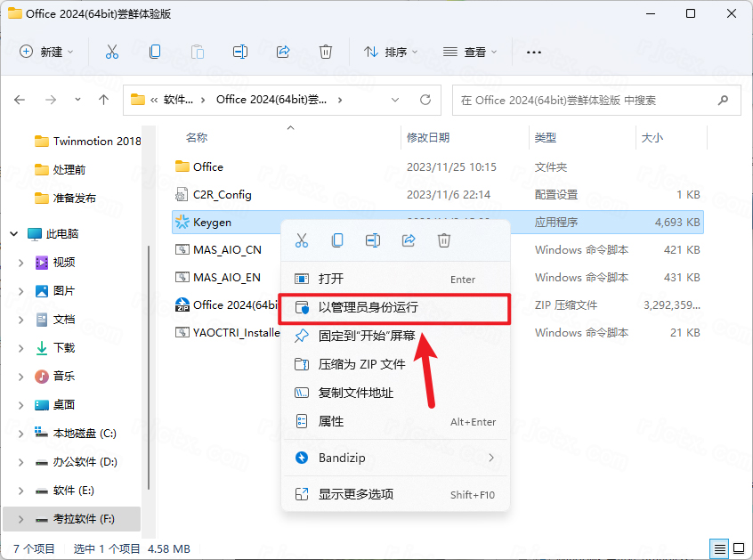753x560 pixels.
Task: Click the Delete trash icon in the toolbar
Action: [x=326, y=52]
